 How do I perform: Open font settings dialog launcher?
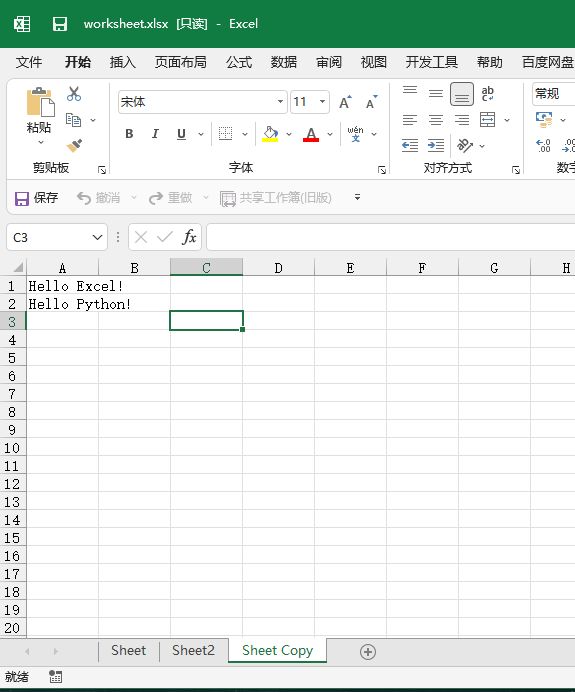pyautogui.click(x=382, y=170)
